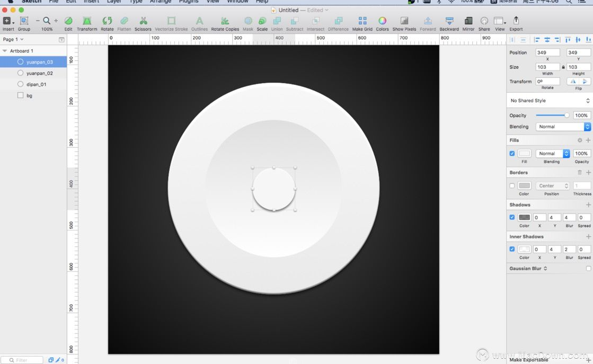This screenshot has height=364, width=593.
Task: Toggle the Gaussian Blur checkbox
Action: click(588, 269)
